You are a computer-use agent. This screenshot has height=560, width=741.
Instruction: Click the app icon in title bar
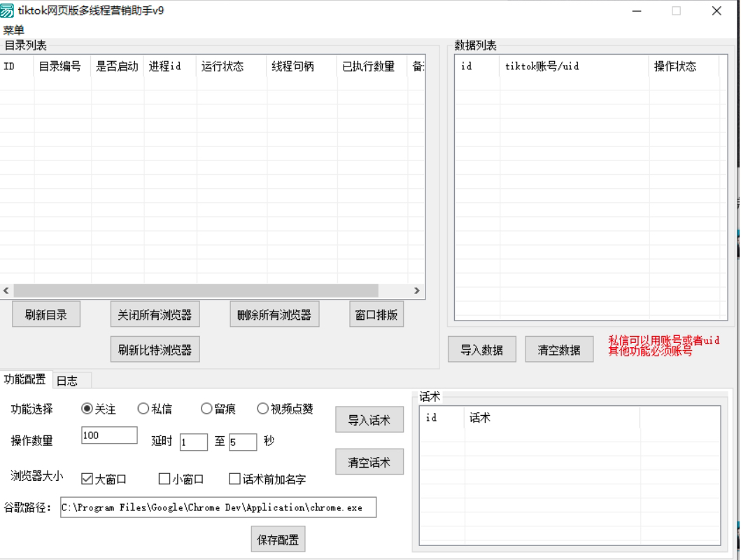point(8,11)
